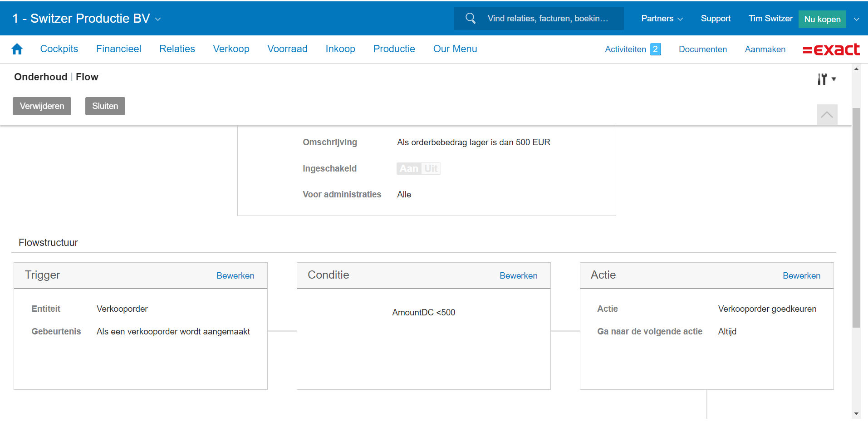Click the Nu kopen button
Image resolution: width=868 pixels, height=427 pixels.
822,19
